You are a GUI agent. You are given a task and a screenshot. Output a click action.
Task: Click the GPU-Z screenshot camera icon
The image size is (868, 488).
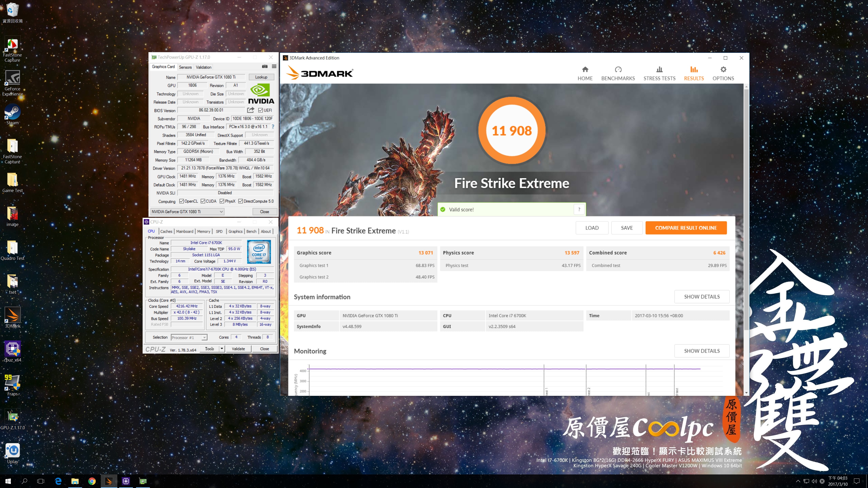(x=265, y=66)
